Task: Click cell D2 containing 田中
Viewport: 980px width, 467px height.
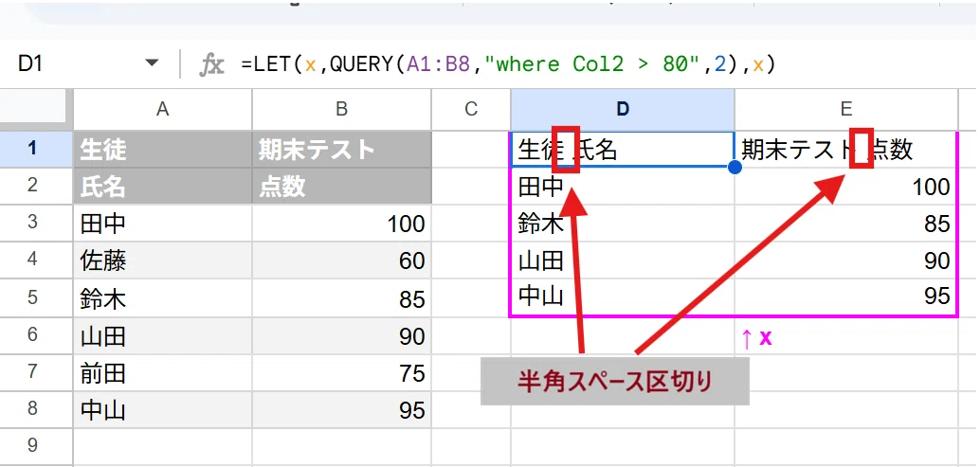Action: point(623,186)
